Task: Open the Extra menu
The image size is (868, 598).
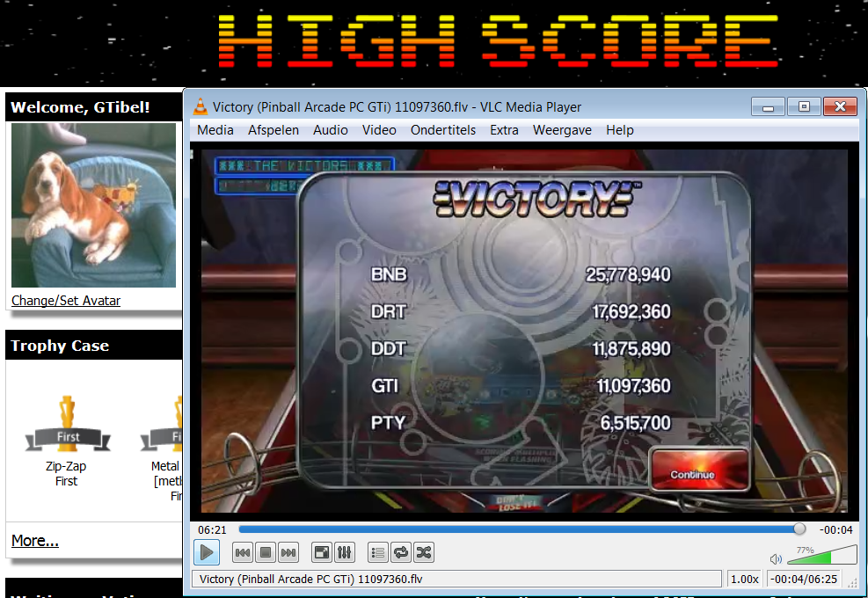Action: pyautogui.click(x=504, y=130)
